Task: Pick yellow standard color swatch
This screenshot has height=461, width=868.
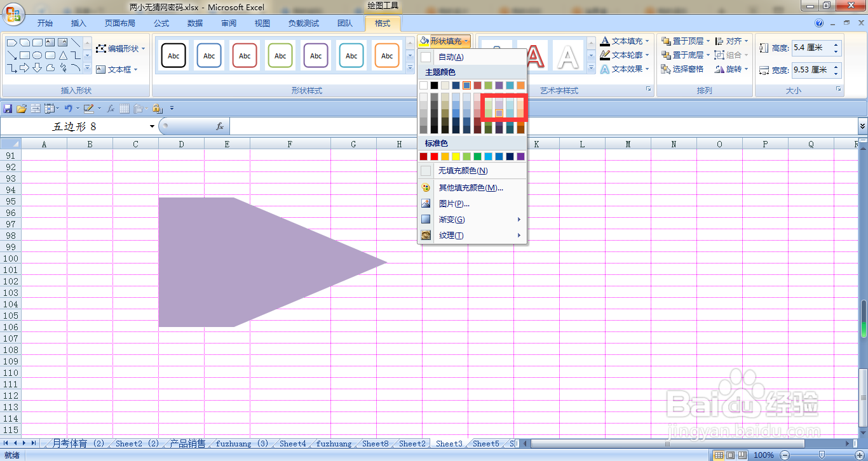Action: (x=456, y=156)
